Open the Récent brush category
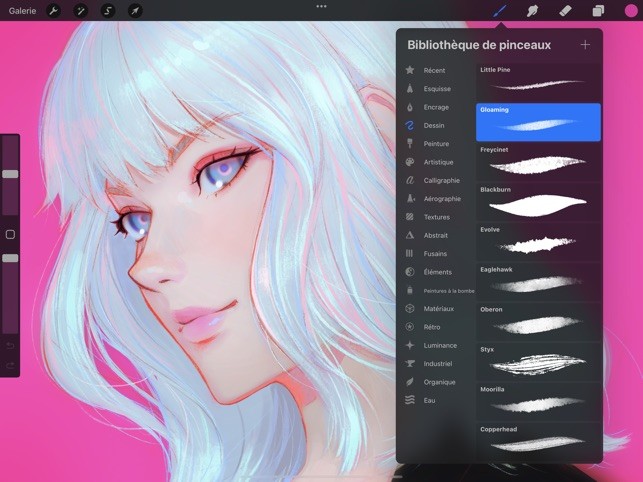Screen dimensions: 643x482 436,70
